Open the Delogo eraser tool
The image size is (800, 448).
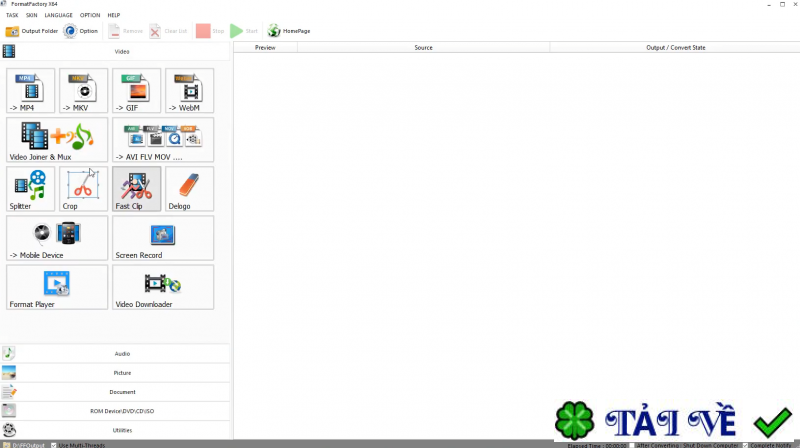tap(190, 188)
